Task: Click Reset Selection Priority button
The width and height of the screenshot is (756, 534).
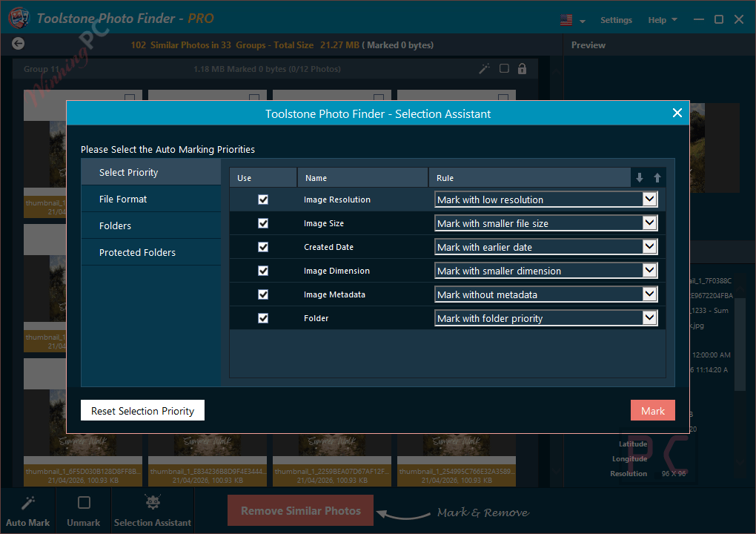Action: pos(142,410)
